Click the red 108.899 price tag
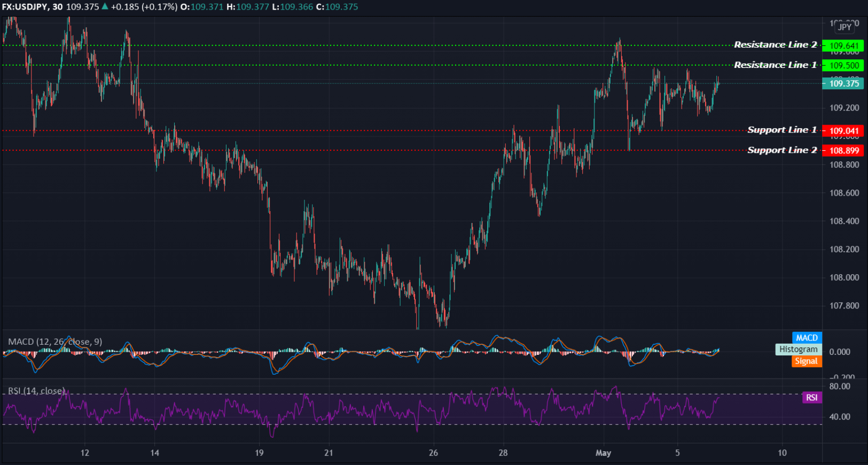The width and height of the screenshot is (868, 465). [843, 151]
